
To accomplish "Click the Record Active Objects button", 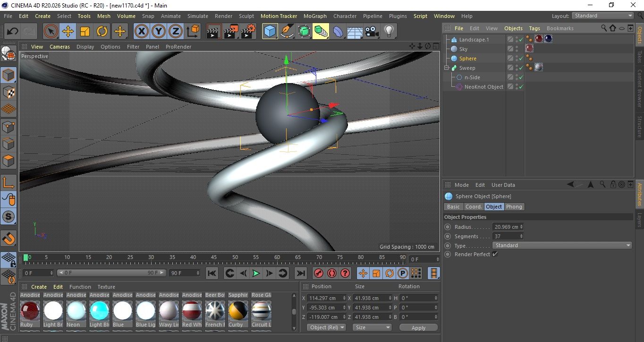I will (x=319, y=273).
